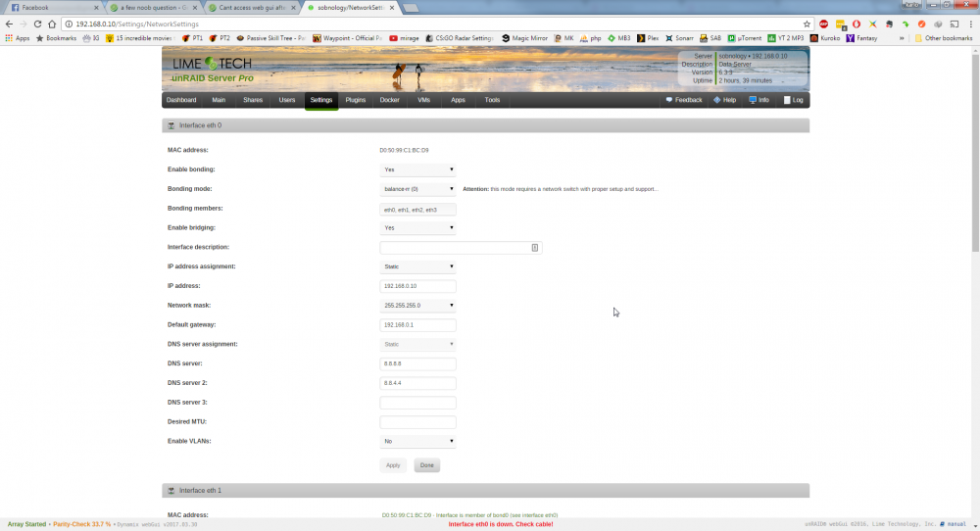
Task: Go back to previous page
Action: (9, 24)
